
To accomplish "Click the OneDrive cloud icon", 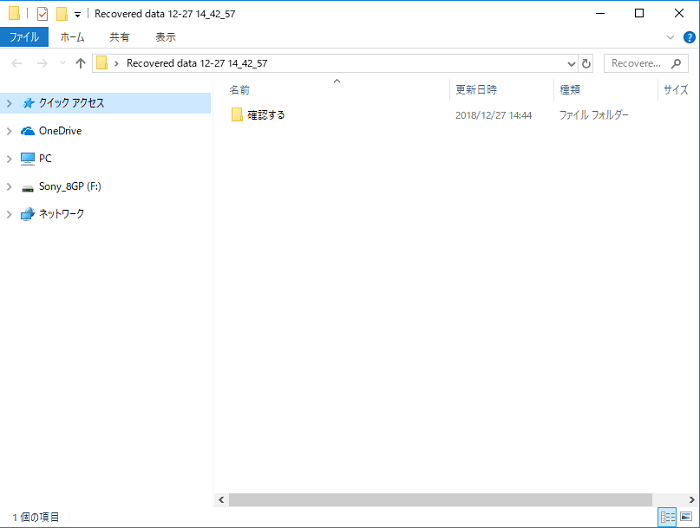I will pos(28,131).
